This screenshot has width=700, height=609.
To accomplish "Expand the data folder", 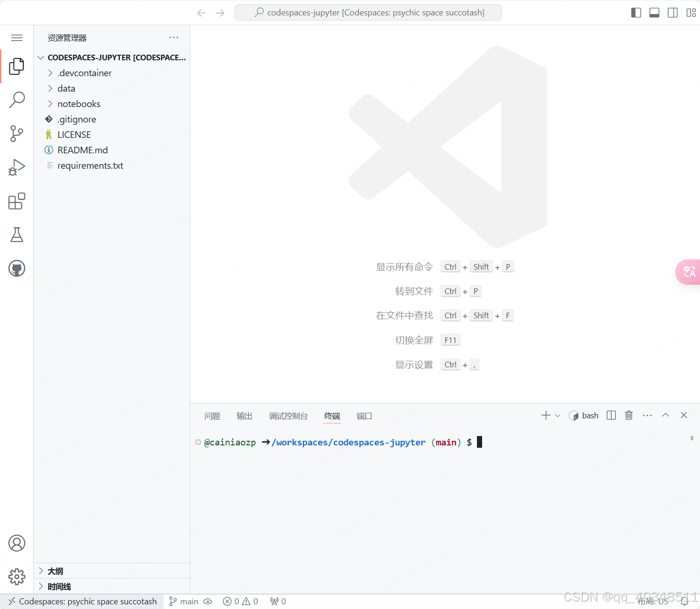I will pos(112,88).
